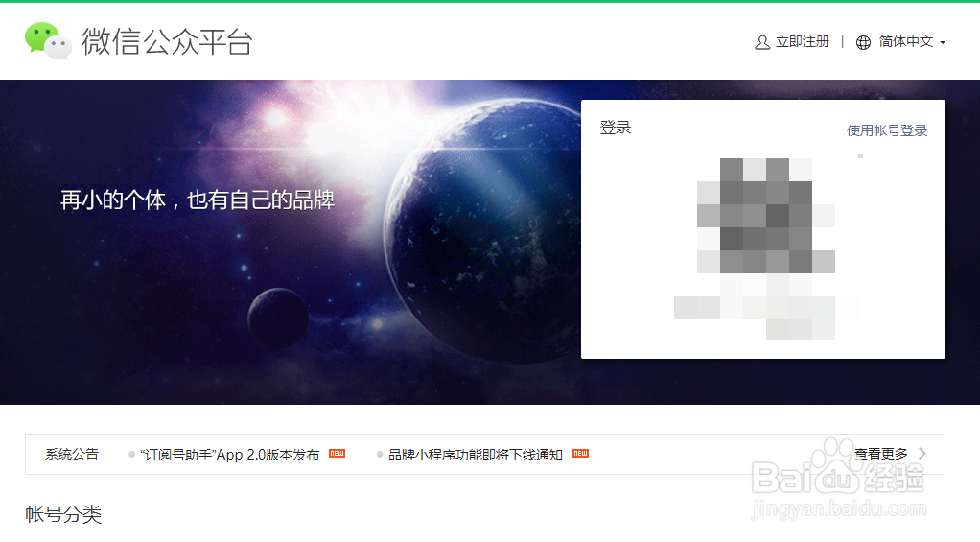This screenshot has height=542, width=980.
Task: Click banner slogan 再小的个体，也有自己的品牌
Action: [198, 200]
